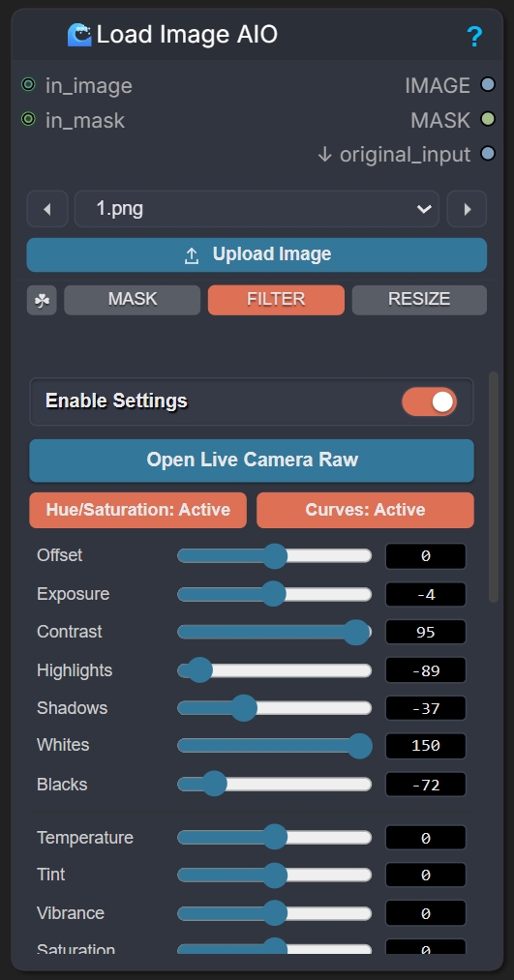514x980 pixels.
Task: Click the Load Image AIO node logo icon
Action: click(79, 35)
